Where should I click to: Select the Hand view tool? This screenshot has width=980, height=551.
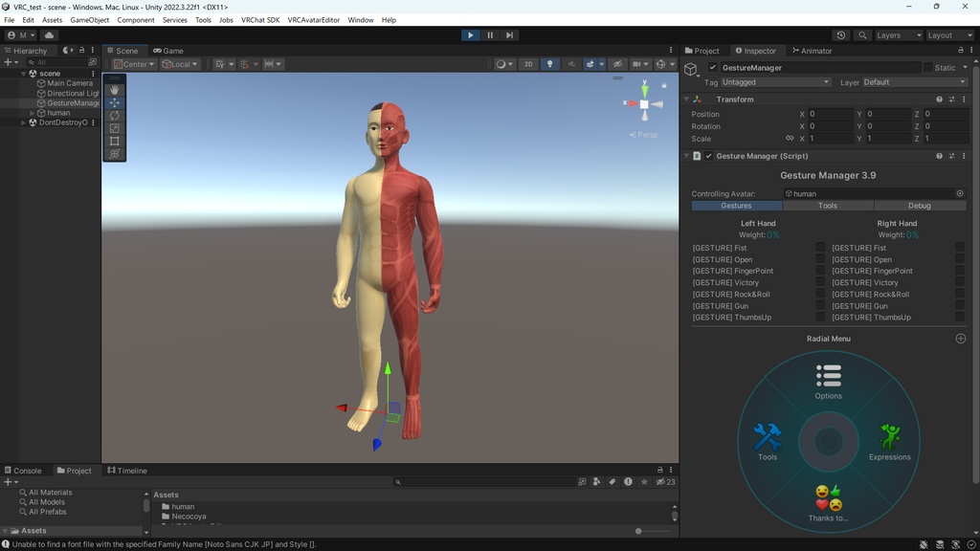pos(115,89)
